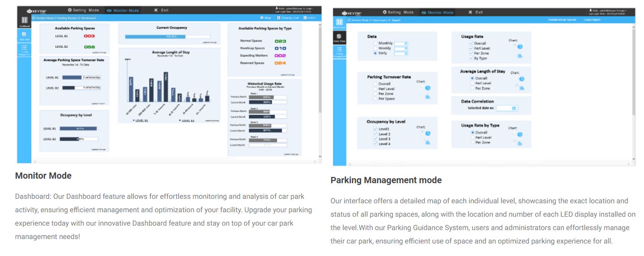Click Normal Spaces value 023
This screenshot has height=256, width=644.
point(280,41)
